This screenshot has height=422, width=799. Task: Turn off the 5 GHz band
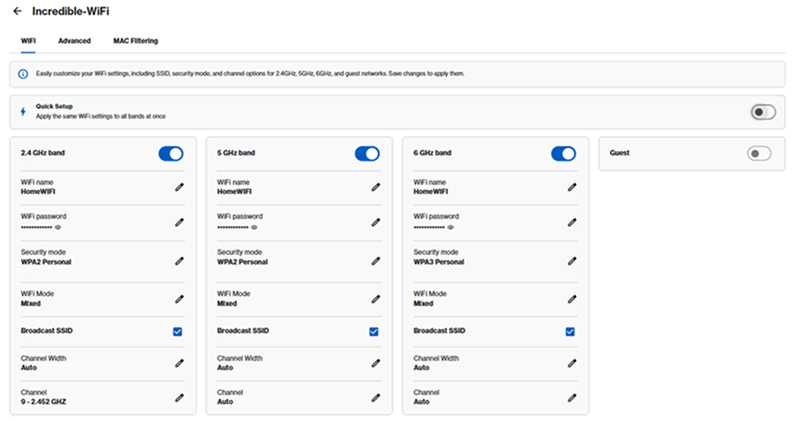pyautogui.click(x=367, y=153)
